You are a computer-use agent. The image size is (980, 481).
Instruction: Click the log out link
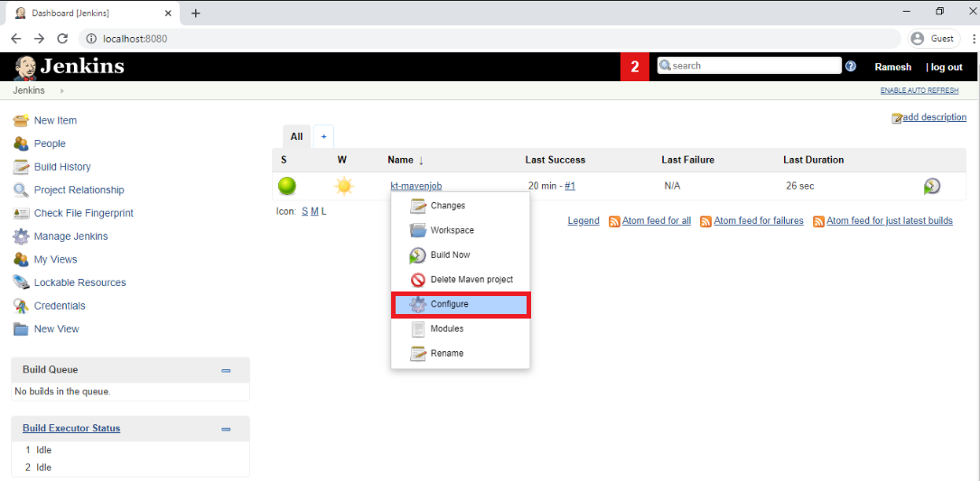point(947,67)
